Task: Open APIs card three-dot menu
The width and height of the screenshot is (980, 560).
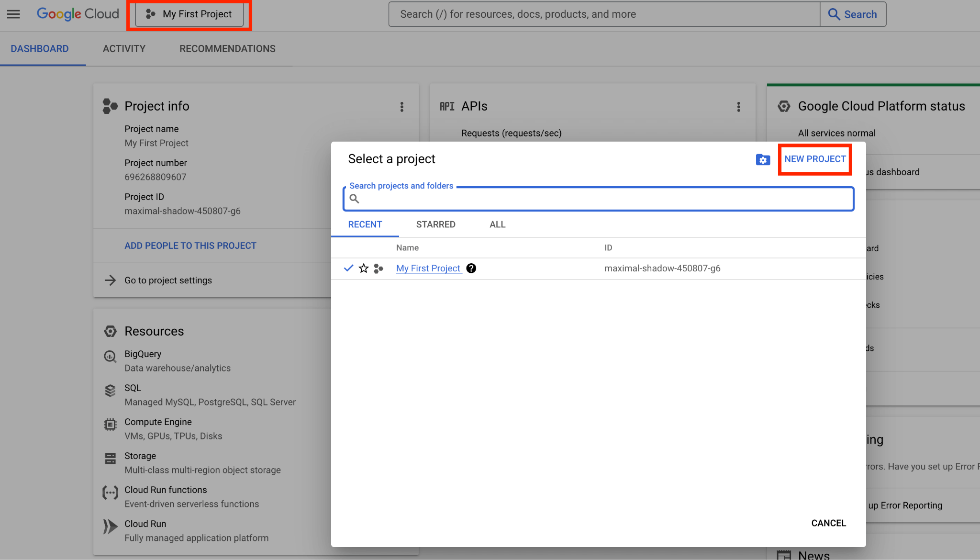Action: [739, 107]
